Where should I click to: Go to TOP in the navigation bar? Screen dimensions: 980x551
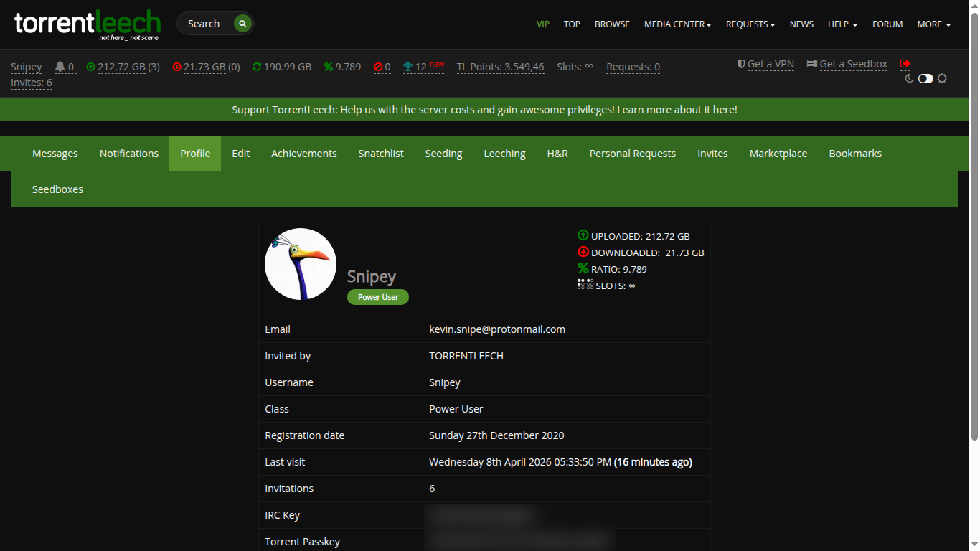point(572,24)
